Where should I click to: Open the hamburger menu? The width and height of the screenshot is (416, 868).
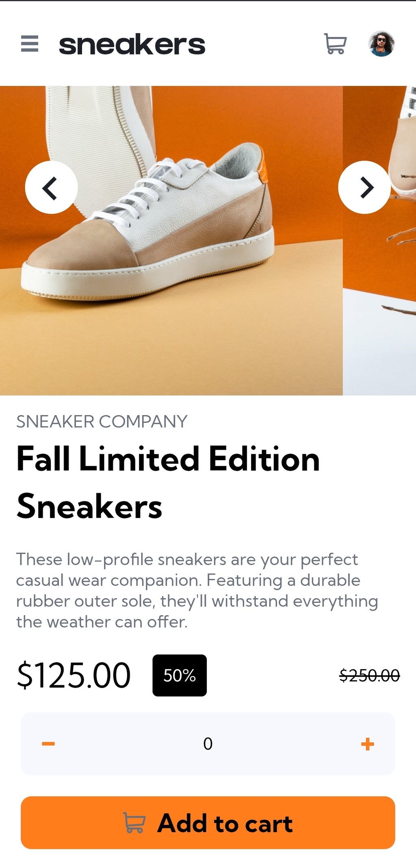coord(30,44)
